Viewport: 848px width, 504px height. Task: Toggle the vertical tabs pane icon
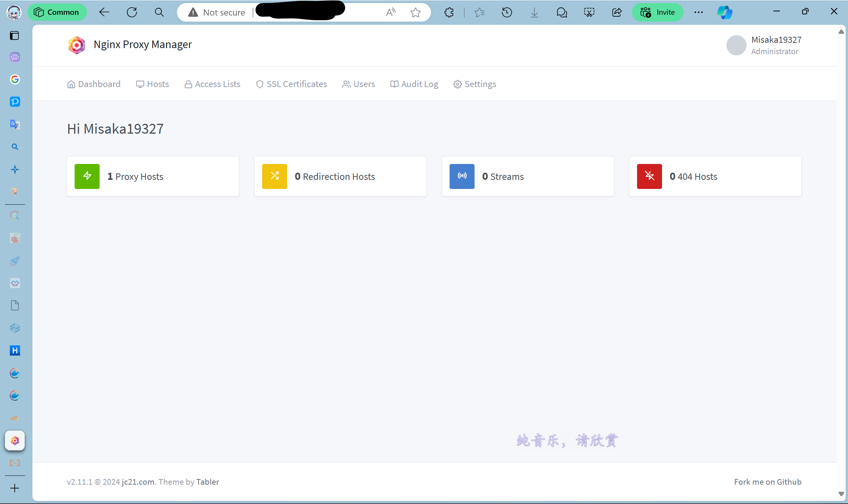tap(14, 36)
